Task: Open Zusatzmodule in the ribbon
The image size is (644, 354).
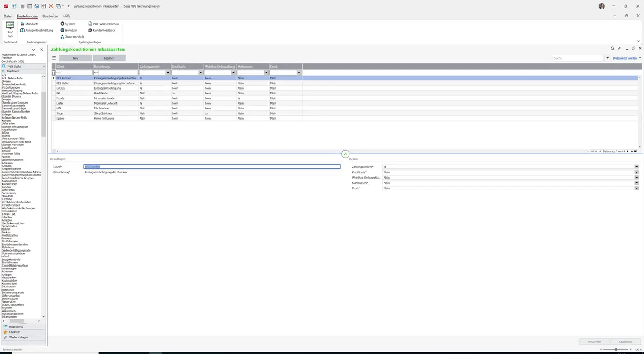Action: click(72, 36)
